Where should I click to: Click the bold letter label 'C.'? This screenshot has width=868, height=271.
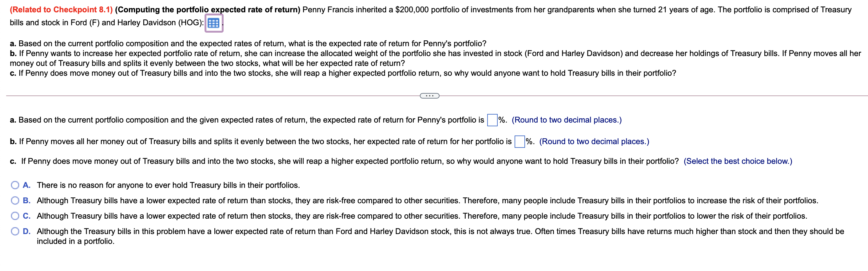27,216
